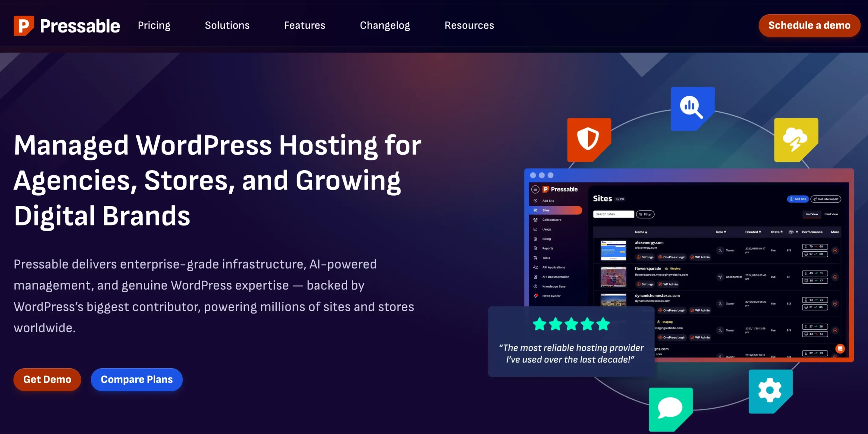This screenshot has height=434, width=868.
Task: Click the orange shield security icon tile
Action: click(x=589, y=140)
